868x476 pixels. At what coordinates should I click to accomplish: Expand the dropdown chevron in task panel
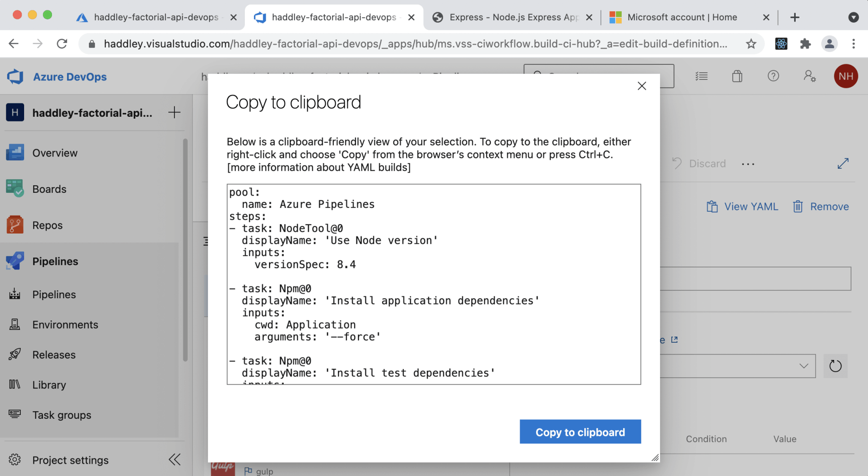(x=804, y=366)
